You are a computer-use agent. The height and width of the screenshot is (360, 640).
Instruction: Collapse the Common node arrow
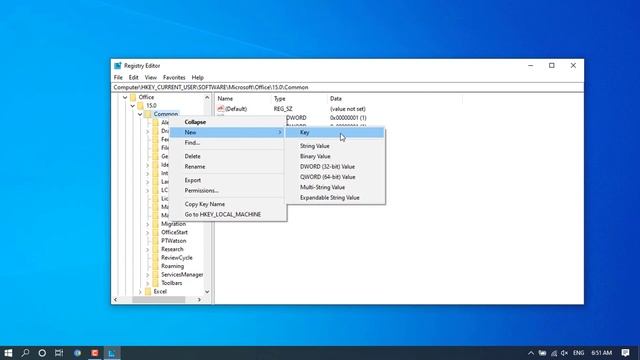click(140, 114)
